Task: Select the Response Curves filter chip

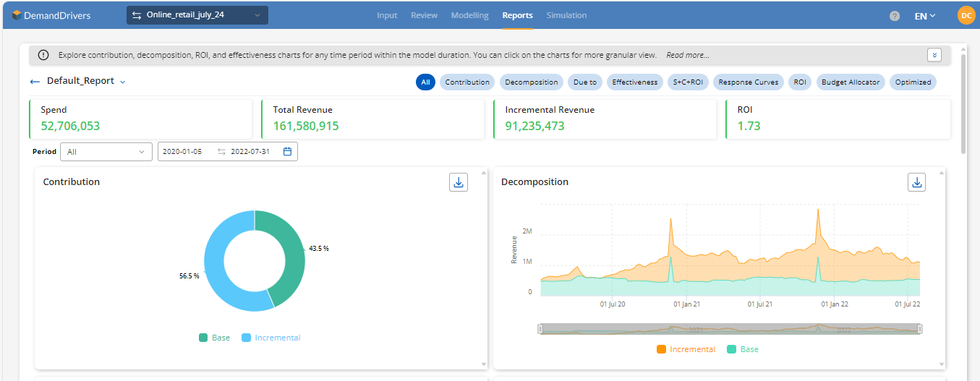Action: (748, 82)
